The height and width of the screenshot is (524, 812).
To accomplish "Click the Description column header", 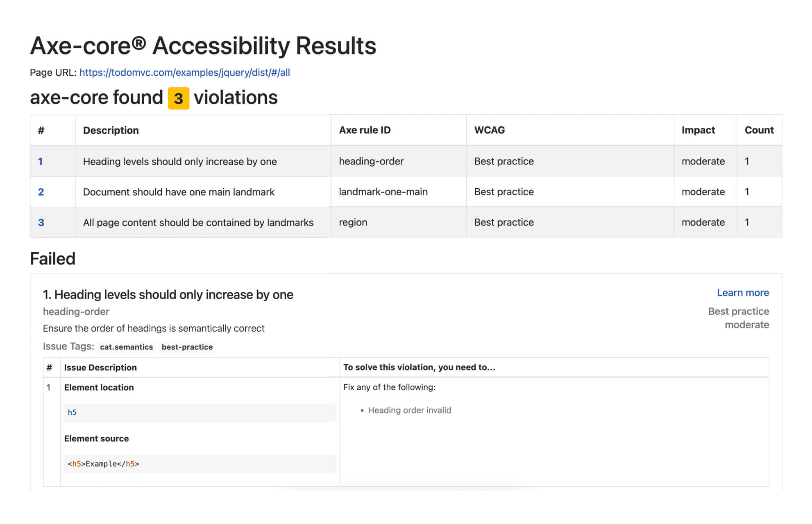I will tap(111, 130).
